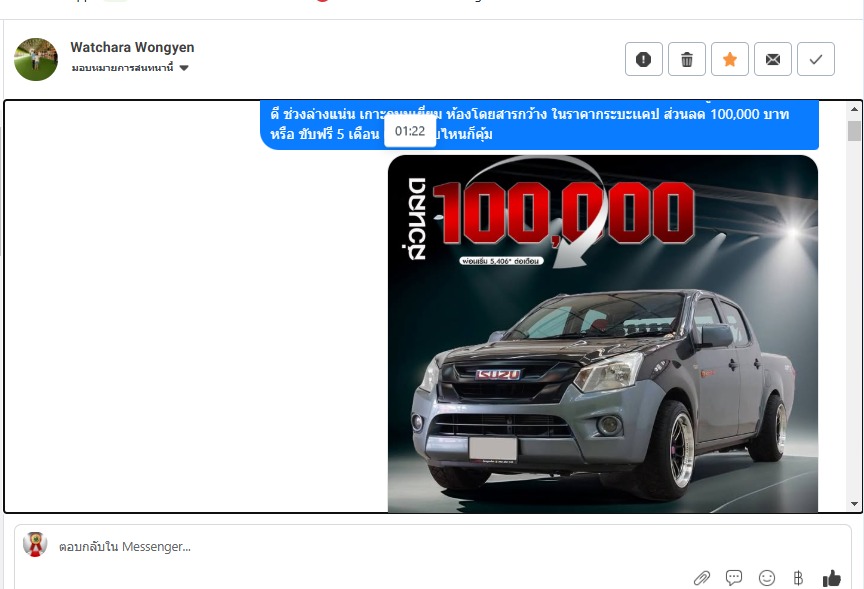
Task: Click the 01:22 timestamp tooltip
Action: (x=410, y=131)
